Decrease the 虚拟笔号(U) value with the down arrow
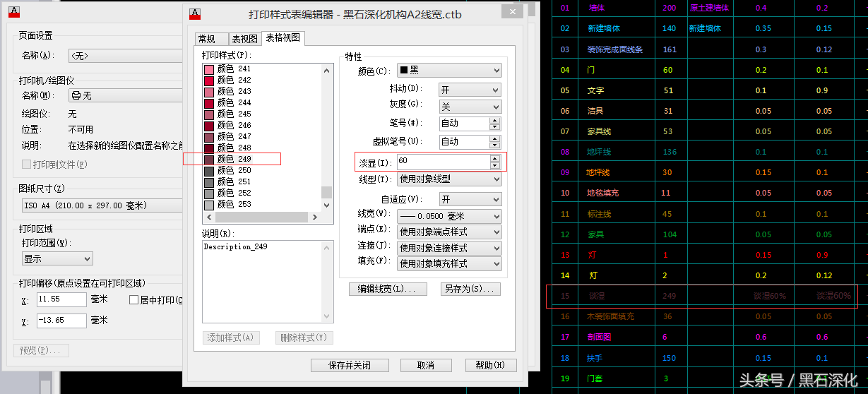Viewport: 868px width, 394px height. coord(495,145)
